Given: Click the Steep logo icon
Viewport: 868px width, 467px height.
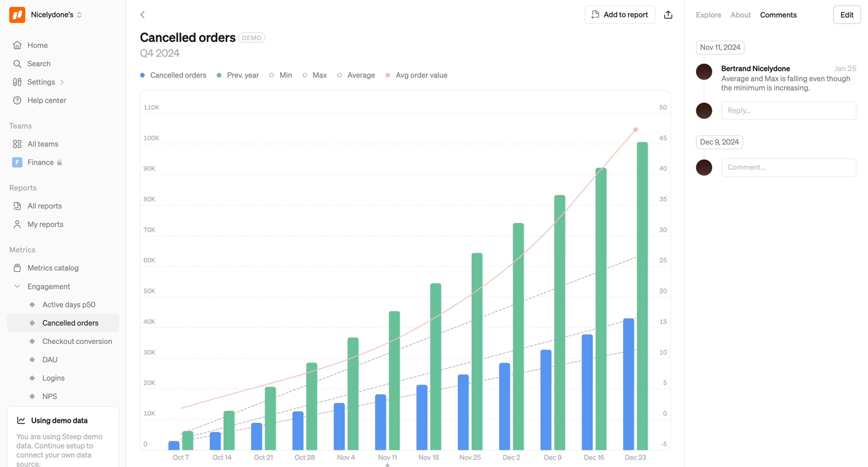Looking at the screenshot, I should [x=17, y=15].
